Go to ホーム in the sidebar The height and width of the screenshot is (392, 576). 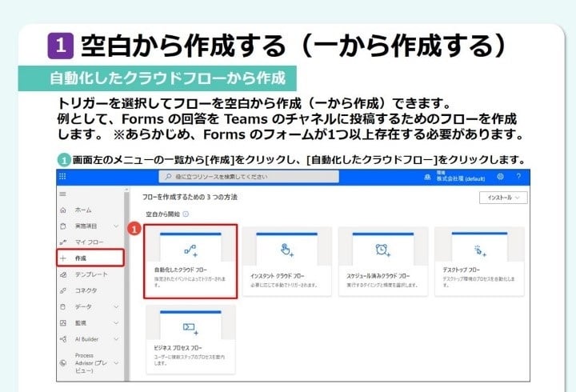(x=83, y=210)
